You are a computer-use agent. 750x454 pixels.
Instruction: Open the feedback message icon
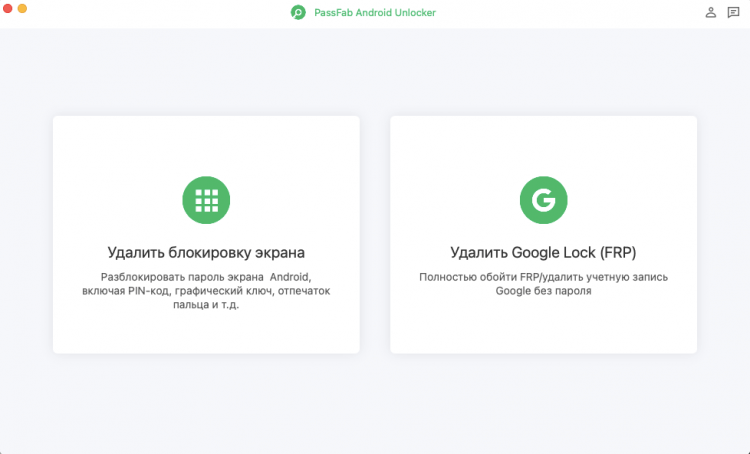click(733, 13)
